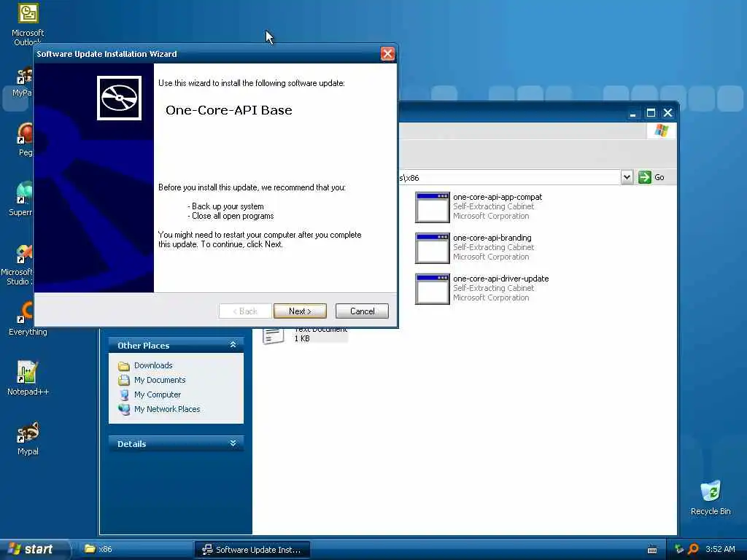Close the Software Update wizard with the red X

387,54
